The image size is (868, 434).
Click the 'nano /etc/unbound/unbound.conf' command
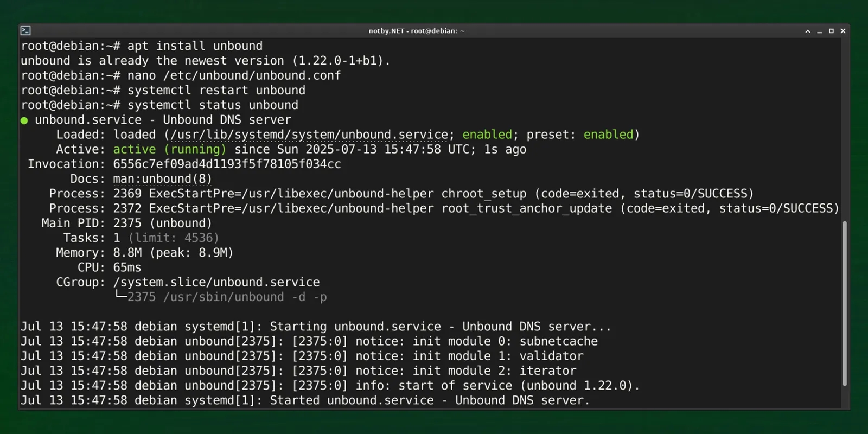click(234, 75)
